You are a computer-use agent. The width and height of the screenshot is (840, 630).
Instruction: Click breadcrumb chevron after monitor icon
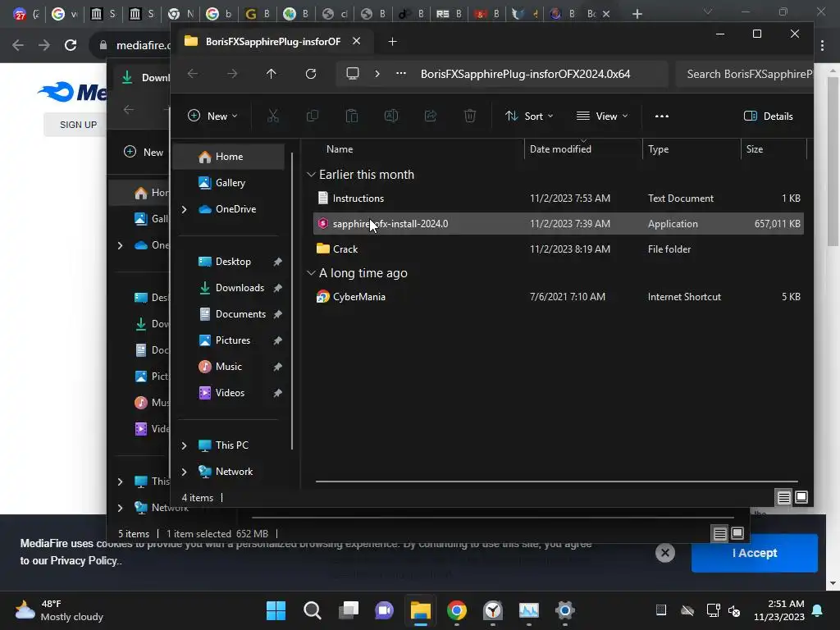pos(377,74)
